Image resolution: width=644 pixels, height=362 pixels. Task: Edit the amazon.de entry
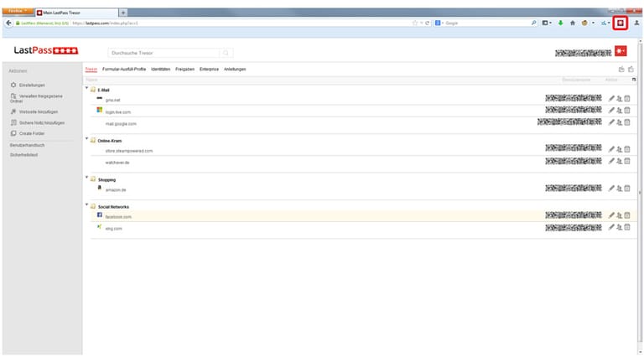coord(611,189)
